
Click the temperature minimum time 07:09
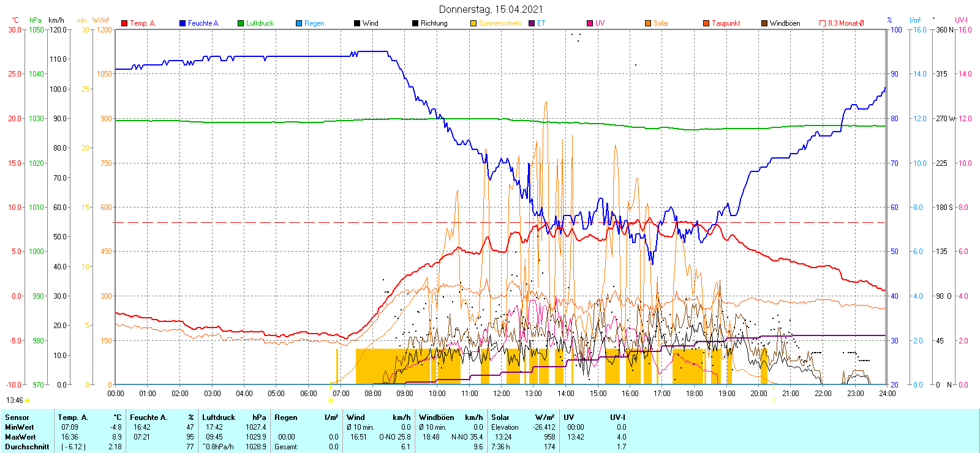tap(70, 427)
